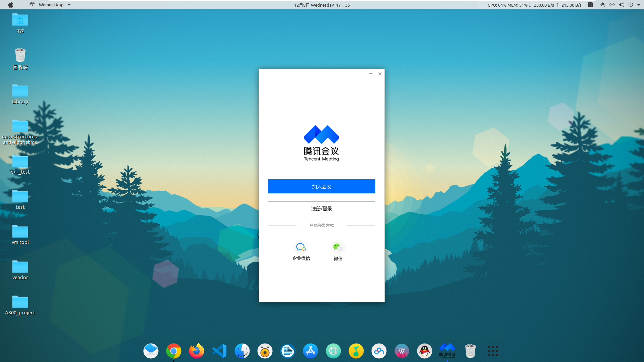The image size is (644, 362).
Task: Open the keyboard layout tray icon
Action: click(590, 5)
